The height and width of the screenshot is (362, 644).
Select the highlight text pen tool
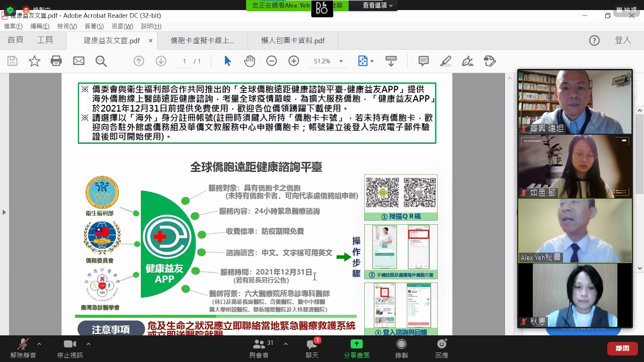(446, 61)
